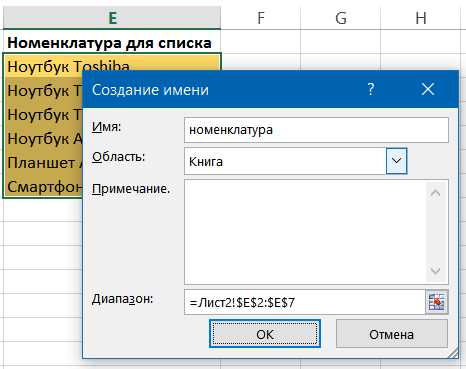Image resolution: width=466 pixels, height=369 pixels.
Task: Click the comment box scroll down arrow
Action: pyautogui.click(x=436, y=270)
